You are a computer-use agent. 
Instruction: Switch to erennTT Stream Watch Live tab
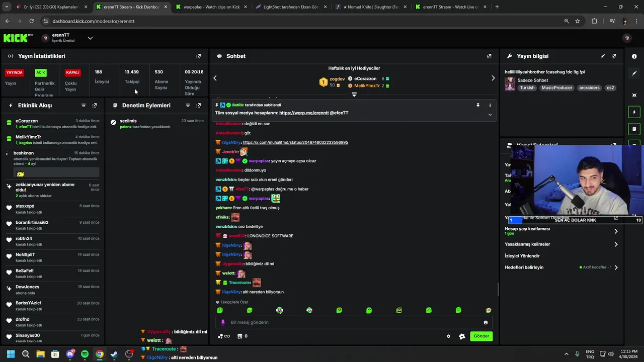[x=450, y=7]
